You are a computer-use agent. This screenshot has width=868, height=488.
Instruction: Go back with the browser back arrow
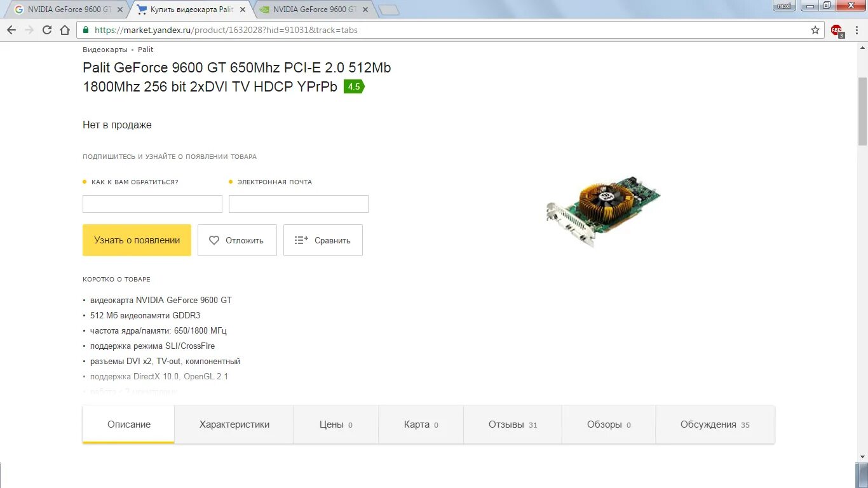[11, 30]
